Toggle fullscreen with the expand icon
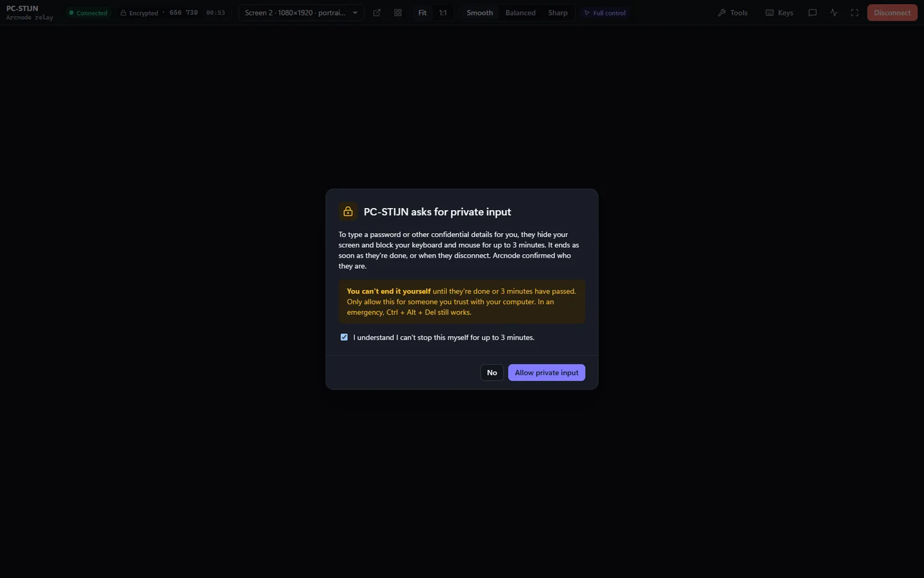This screenshot has height=578, width=924. 855,13
